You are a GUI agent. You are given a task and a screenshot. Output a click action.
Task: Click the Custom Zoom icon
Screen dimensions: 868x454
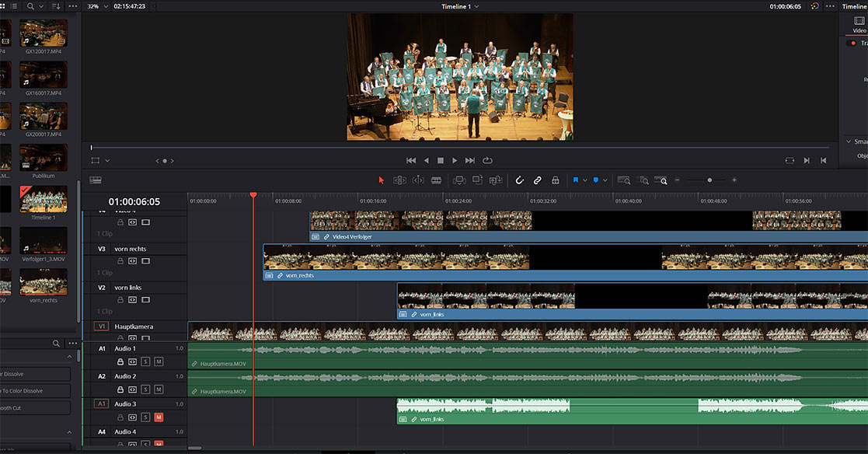pos(661,180)
